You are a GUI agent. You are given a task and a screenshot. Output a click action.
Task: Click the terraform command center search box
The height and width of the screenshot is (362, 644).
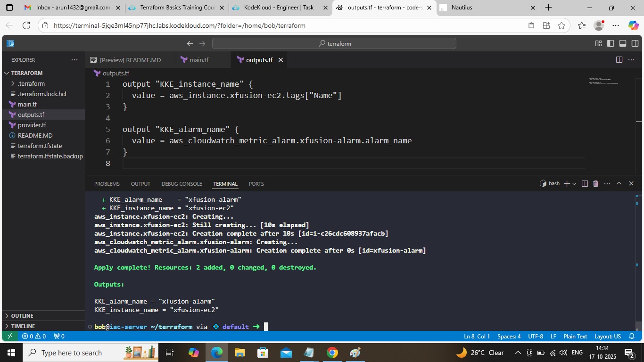(x=334, y=43)
